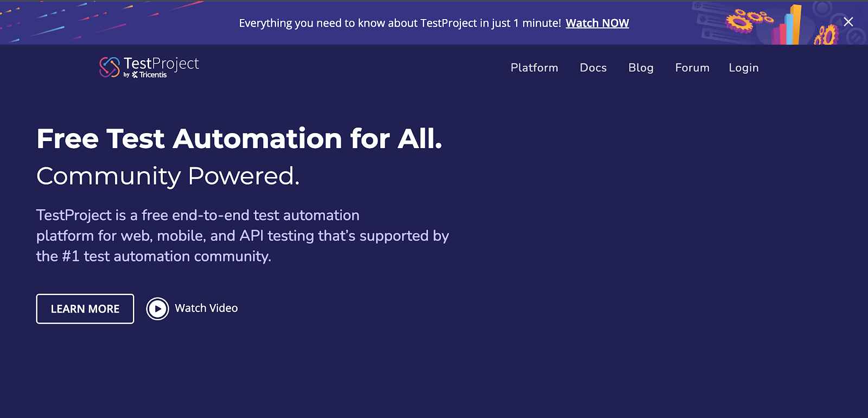This screenshot has height=418, width=868.
Task: Open the Watch NOW link in the banner
Action: tap(597, 23)
